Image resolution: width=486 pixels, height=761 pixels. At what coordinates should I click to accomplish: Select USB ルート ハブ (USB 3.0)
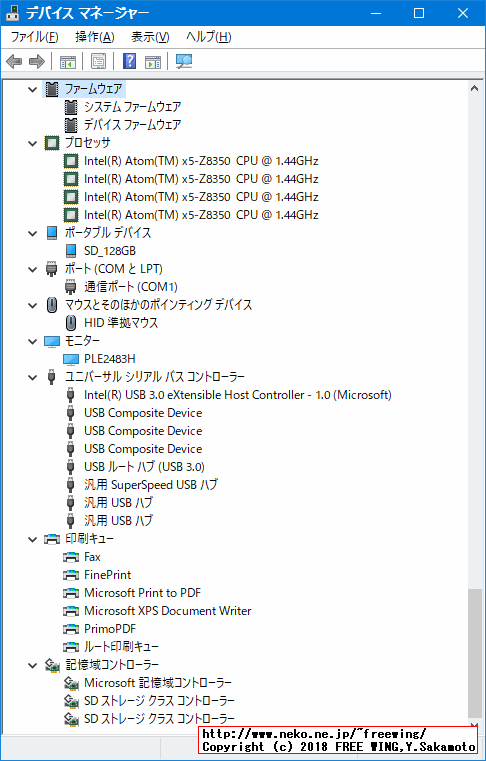pyautogui.click(x=144, y=467)
